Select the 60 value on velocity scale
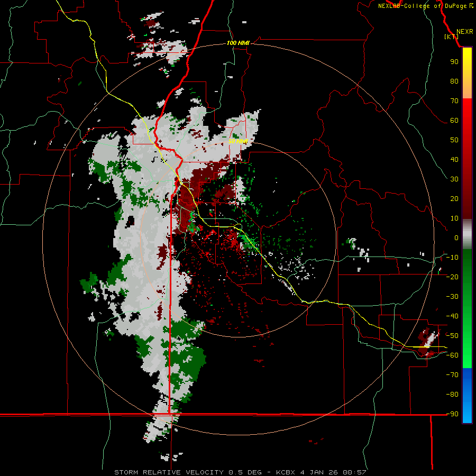476x476 pixels. 454,121
